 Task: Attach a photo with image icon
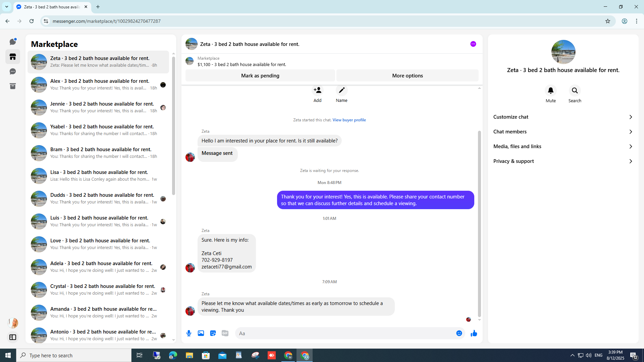pyautogui.click(x=201, y=333)
